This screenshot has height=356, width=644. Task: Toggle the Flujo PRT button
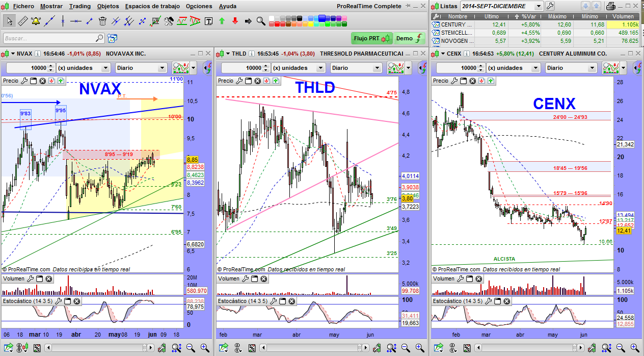(372, 38)
